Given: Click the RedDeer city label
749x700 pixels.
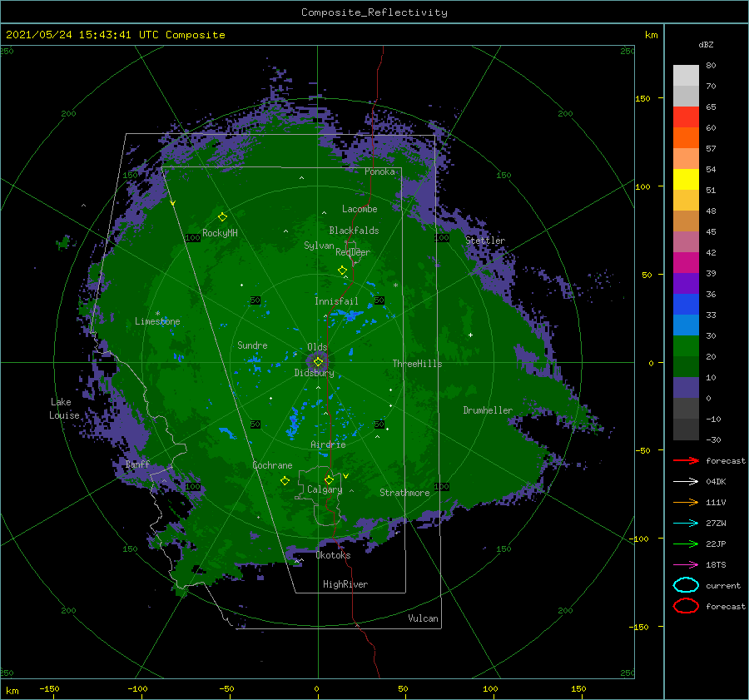Looking at the screenshot, I should click(353, 252).
